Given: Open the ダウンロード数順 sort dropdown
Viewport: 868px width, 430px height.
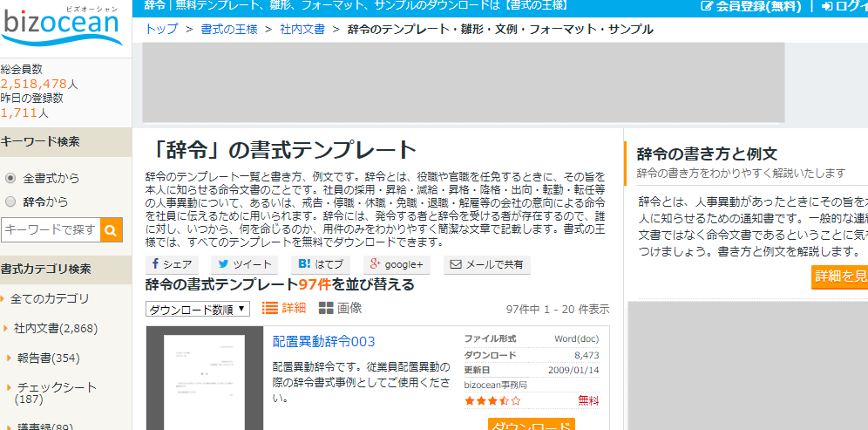Looking at the screenshot, I should click(198, 310).
